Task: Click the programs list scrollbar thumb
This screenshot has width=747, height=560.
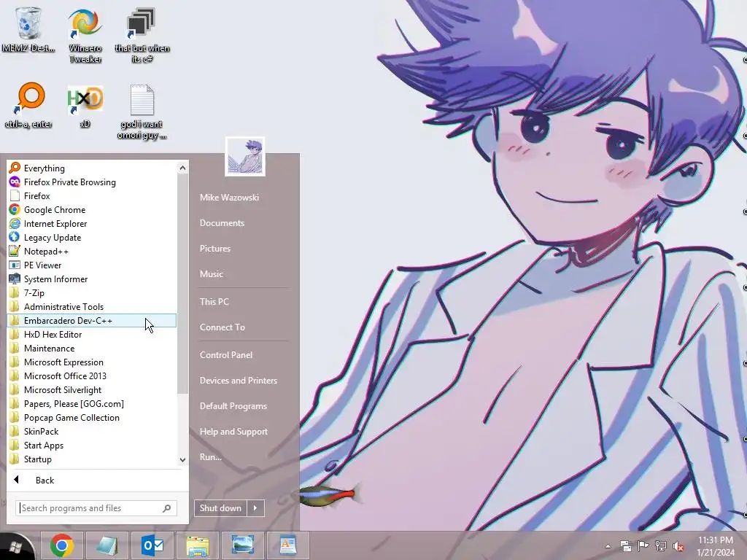Action: tap(182, 284)
